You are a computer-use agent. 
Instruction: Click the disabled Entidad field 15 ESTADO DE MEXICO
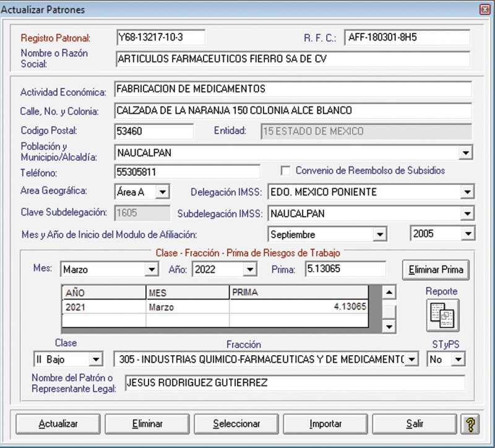366,131
